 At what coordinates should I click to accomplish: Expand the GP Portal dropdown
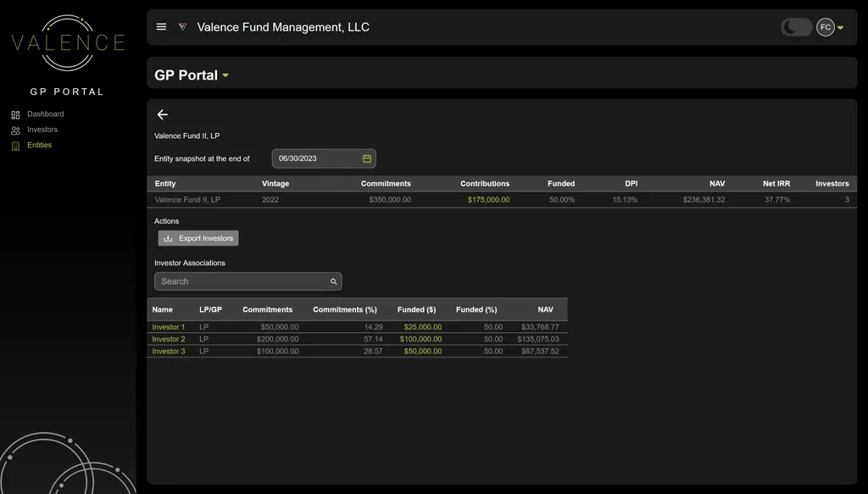click(x=225, y=75)
